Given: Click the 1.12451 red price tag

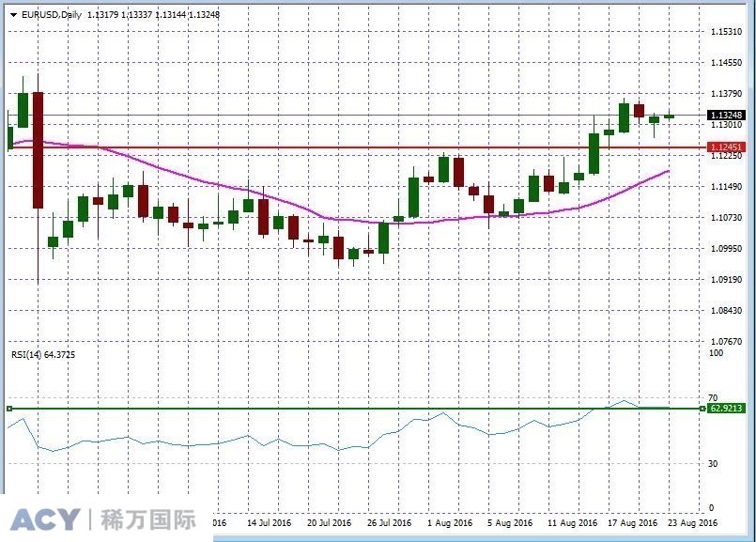Looking at the screenshot, I should (725, 147).
